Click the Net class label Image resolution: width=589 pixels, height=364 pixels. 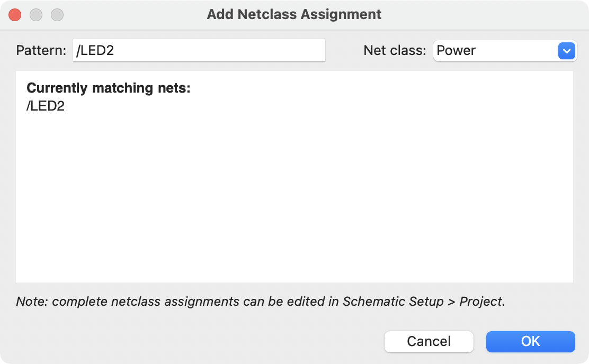pos(394,50)
